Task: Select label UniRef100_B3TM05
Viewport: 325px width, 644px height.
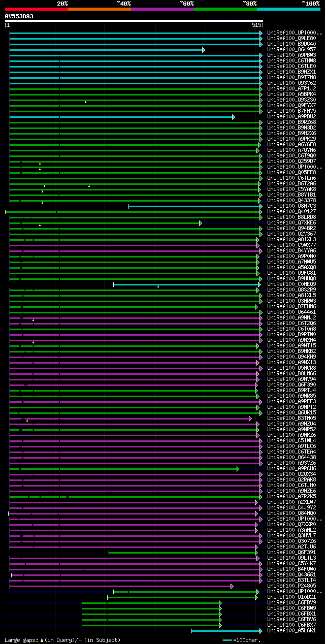Action: pos(291,418)
